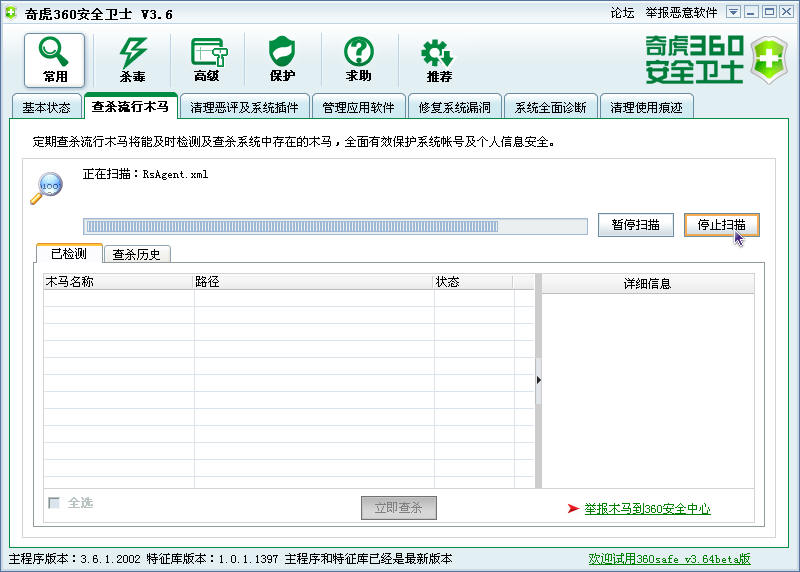
Task: Click the 详细信息 panel header
Action: (647, 284)
